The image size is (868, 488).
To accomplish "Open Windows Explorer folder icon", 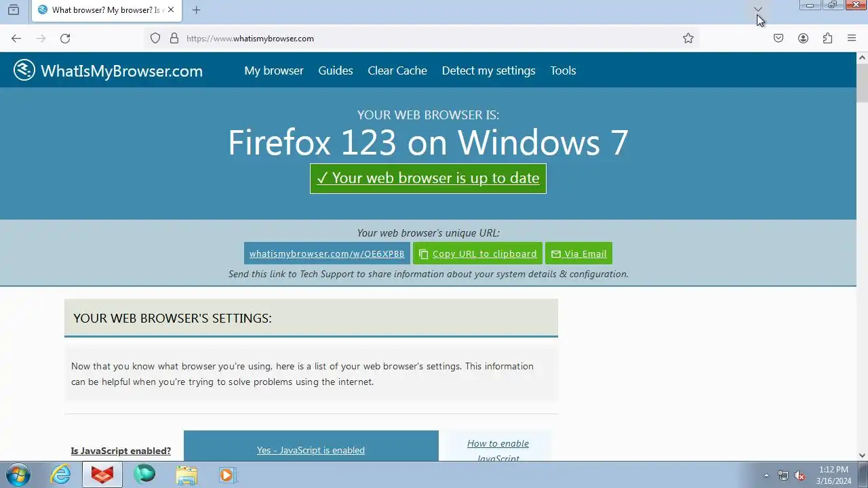I will click(x=186, y=474).
